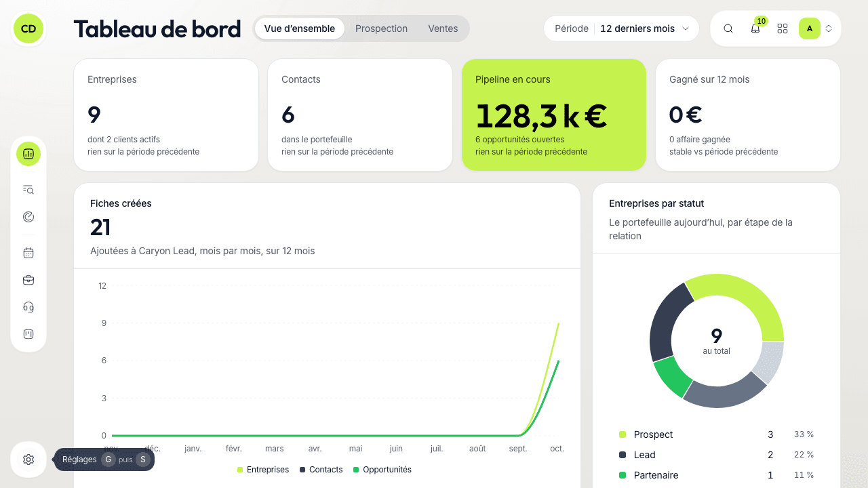Click the lime Prospect legend swatch
The image size is (868, 488).
tap(623, 434)
